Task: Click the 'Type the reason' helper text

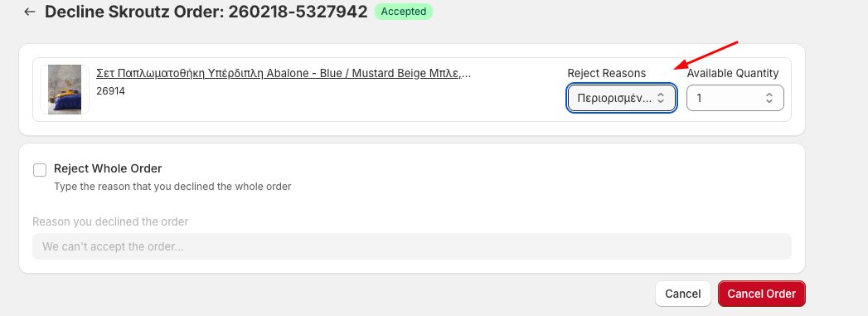Action: (172, 187)
